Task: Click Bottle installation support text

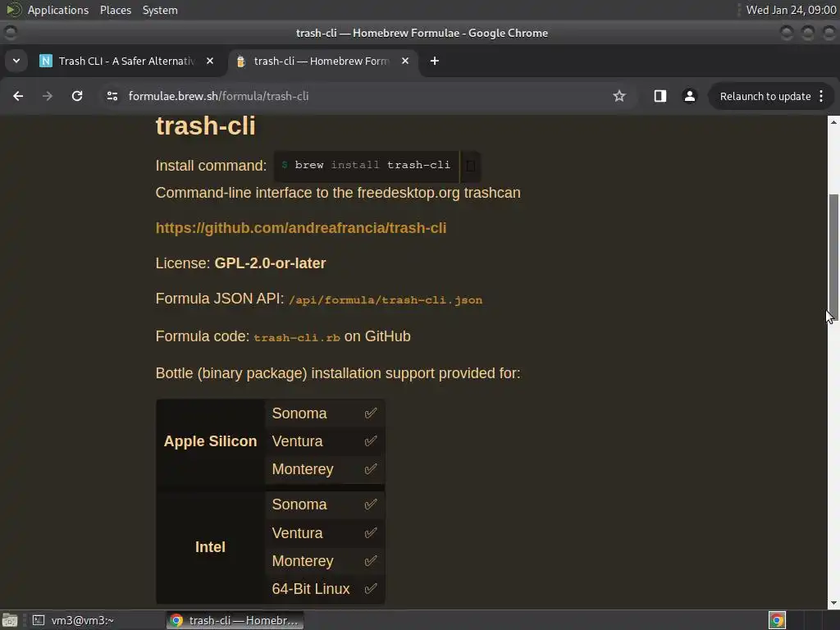Action: (x=337, y=373)
